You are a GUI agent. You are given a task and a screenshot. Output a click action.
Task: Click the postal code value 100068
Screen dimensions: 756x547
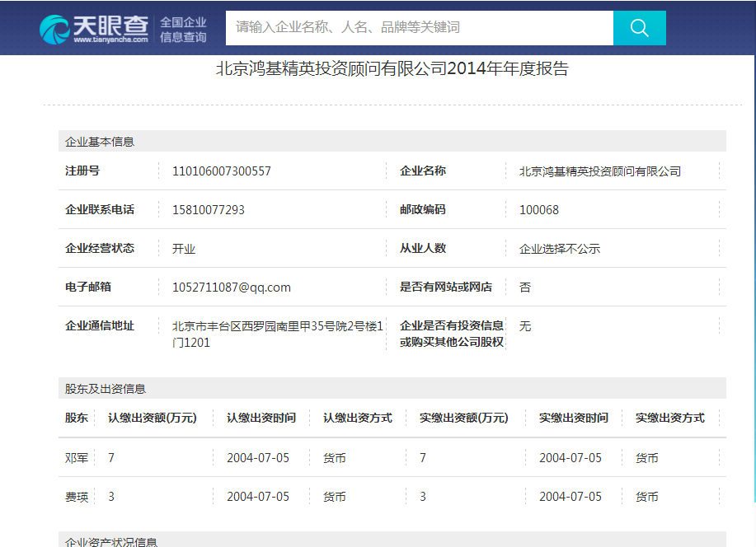tap(538, 210)
